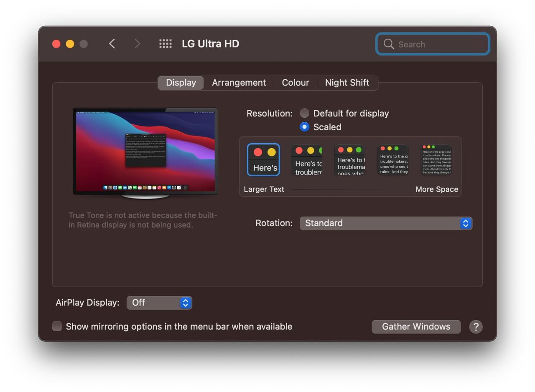Show all preferences grid icon
This screenshot has width=535, height=392.
[x=166, y=44]
